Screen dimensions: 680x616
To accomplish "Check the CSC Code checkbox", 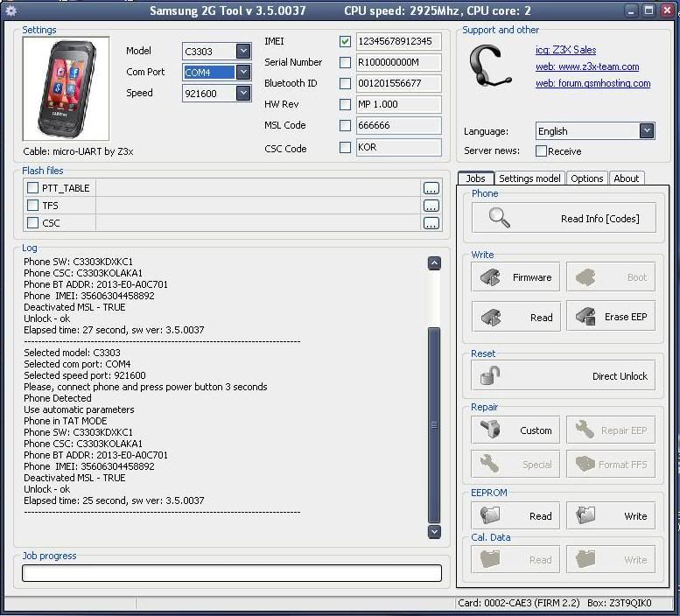I will point(345,147).
